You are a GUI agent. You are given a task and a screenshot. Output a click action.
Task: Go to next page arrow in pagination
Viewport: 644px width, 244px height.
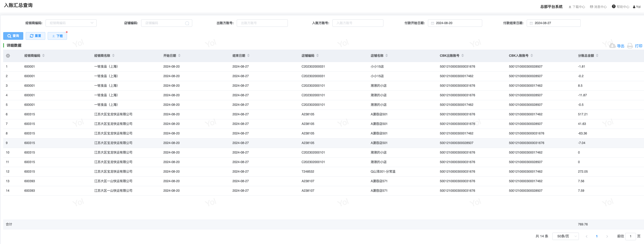[607, 236]
